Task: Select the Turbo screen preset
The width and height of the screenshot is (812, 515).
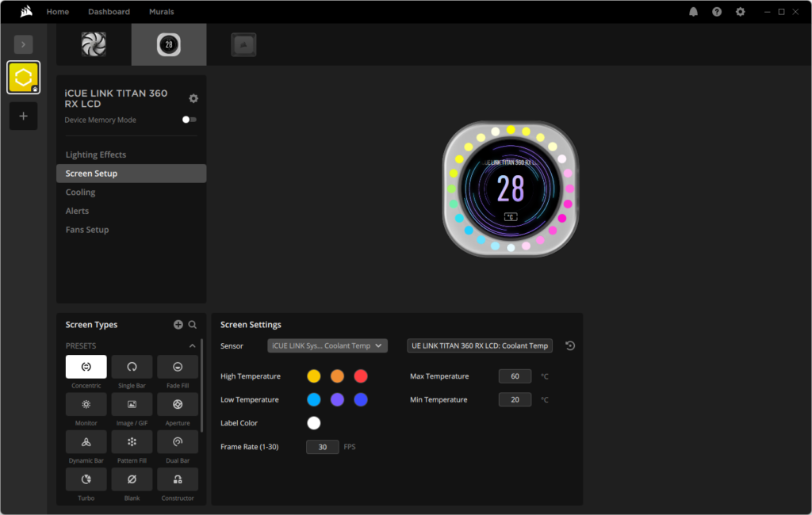Action: click(86, 479)
